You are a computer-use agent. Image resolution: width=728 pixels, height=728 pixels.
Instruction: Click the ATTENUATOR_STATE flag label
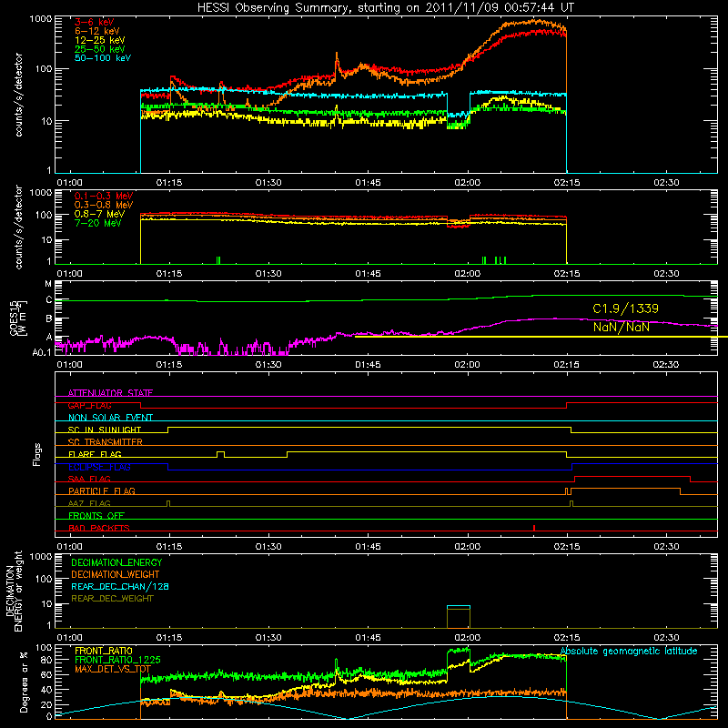tap(110, 393)
